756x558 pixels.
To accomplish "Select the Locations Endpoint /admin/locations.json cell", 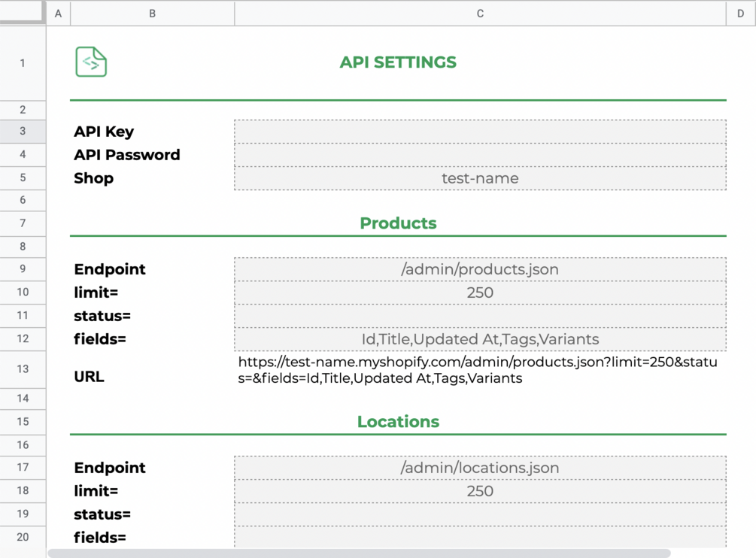I will coord(480,468).
